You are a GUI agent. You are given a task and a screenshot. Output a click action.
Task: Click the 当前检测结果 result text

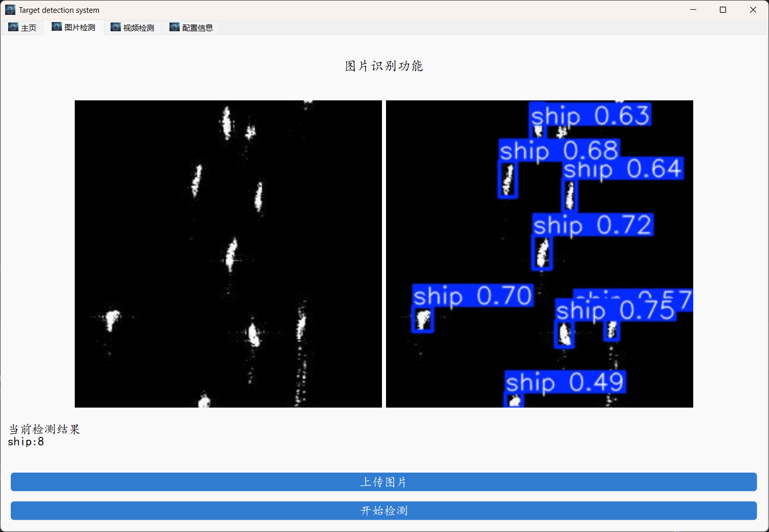click(x=44, y=429)
